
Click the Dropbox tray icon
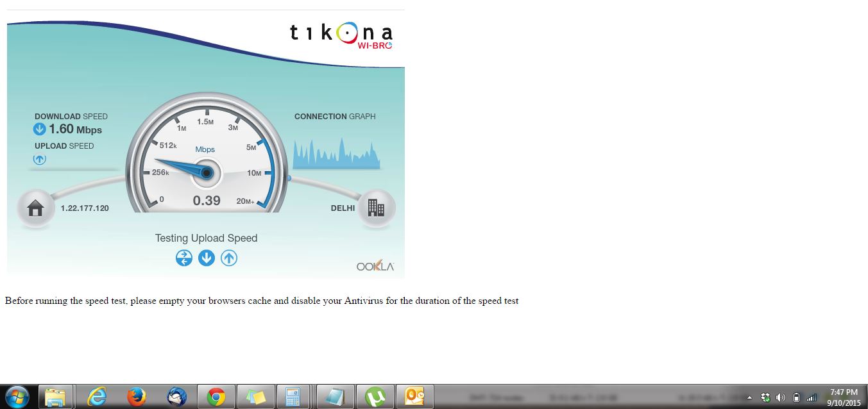coord(765,397)
